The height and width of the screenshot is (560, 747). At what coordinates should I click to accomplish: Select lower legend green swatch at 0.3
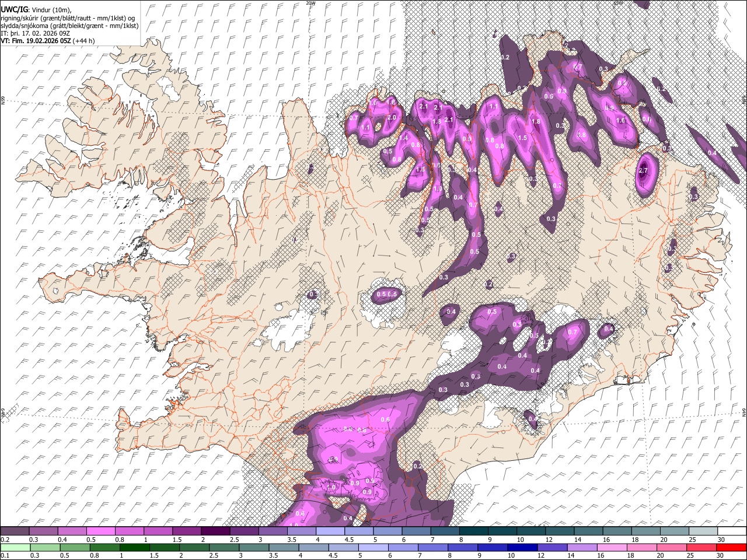pyautogui.click(x=46, y=547)
